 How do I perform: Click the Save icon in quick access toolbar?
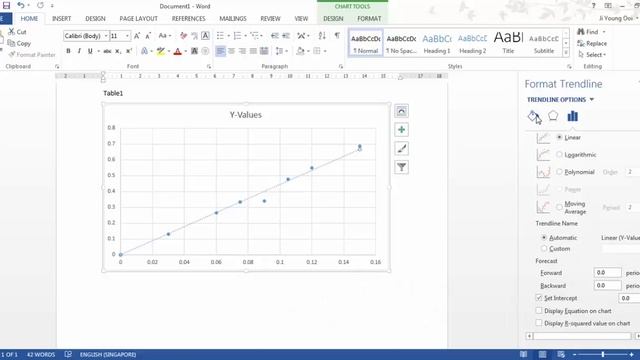(x=6, y=5)
